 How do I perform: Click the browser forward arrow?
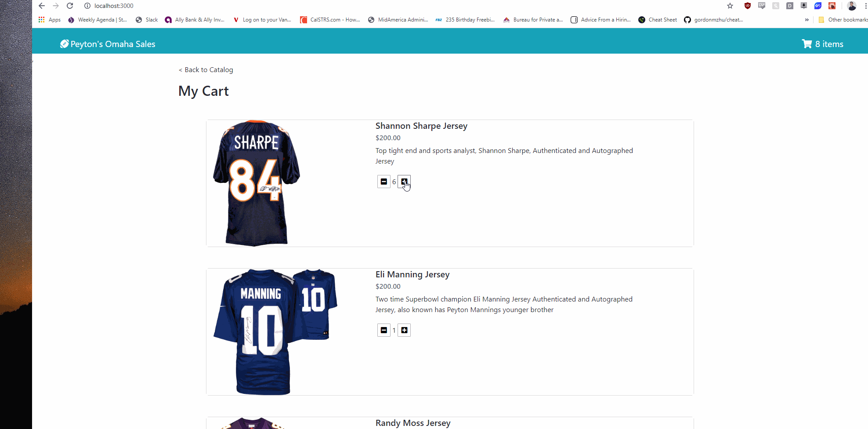[56, 6]
